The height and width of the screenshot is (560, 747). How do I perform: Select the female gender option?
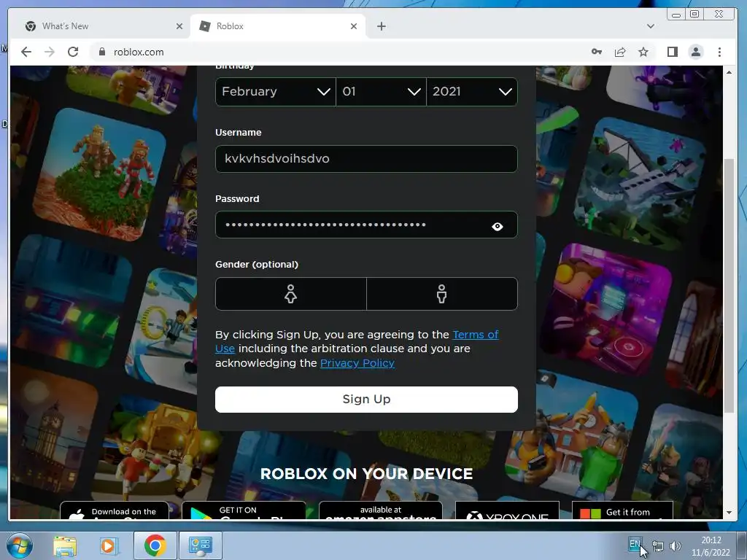290,294
